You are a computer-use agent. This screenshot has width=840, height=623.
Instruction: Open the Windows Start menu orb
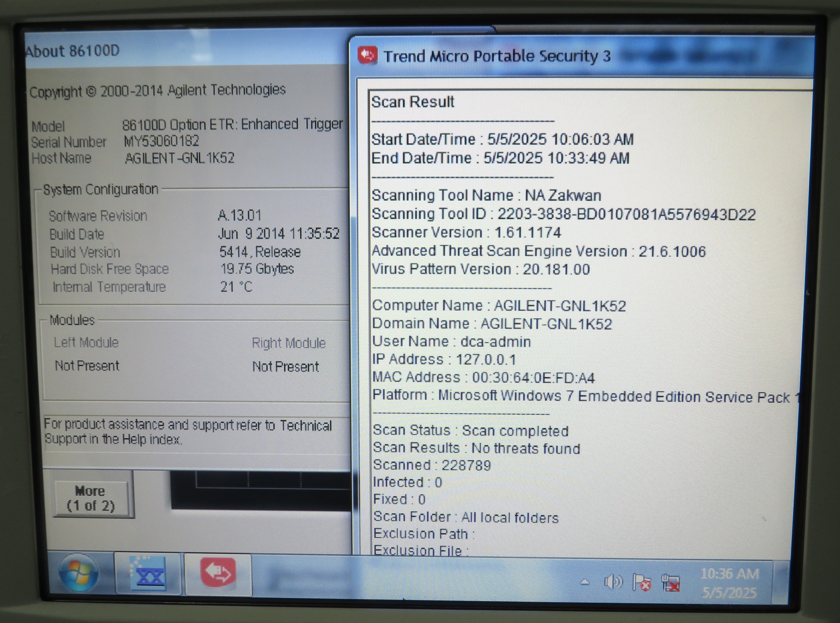coord(78,573)
